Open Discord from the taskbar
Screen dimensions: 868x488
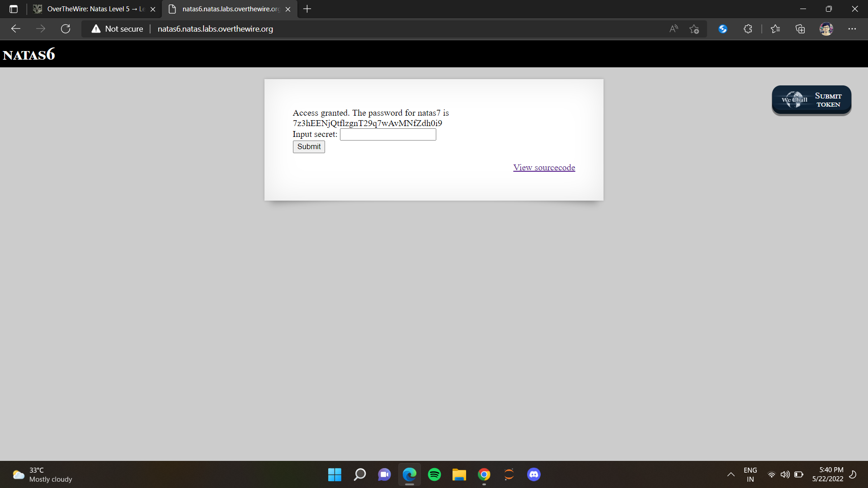(x=533, y=474)
